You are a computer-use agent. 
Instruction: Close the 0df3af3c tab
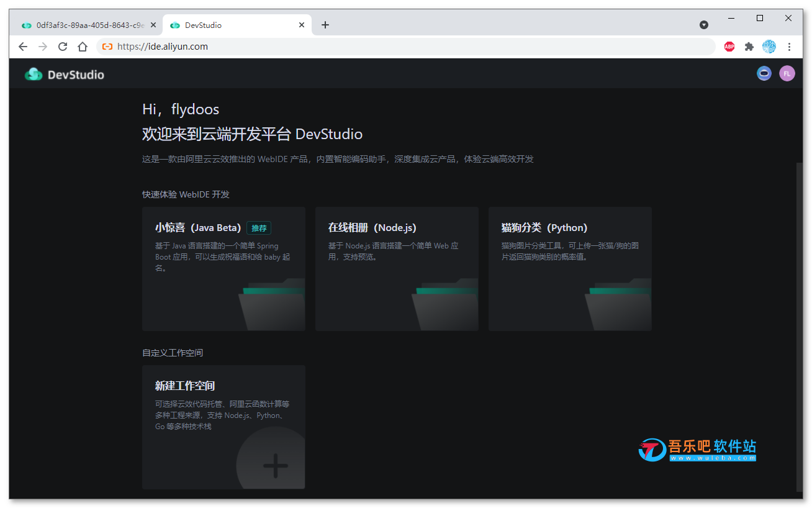point(153,25)
